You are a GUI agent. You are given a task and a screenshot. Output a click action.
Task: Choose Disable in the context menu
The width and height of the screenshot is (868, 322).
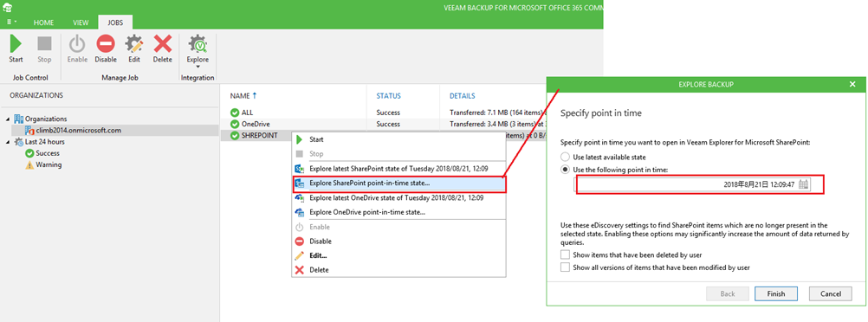[x=399, y=241]
